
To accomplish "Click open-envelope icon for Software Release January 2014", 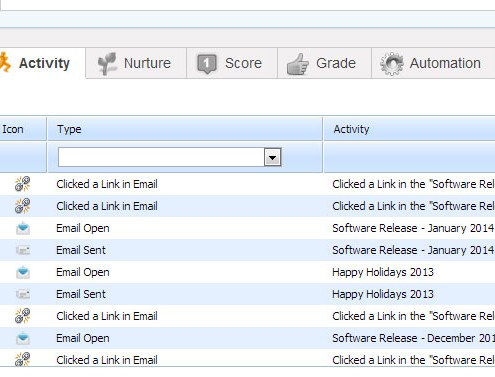I will [x=23, y=228].
